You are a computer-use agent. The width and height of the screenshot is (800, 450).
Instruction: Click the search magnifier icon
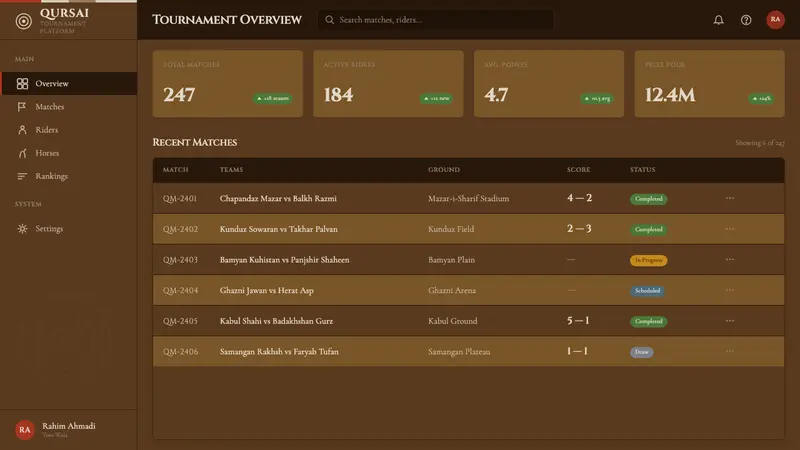(330, 20)
